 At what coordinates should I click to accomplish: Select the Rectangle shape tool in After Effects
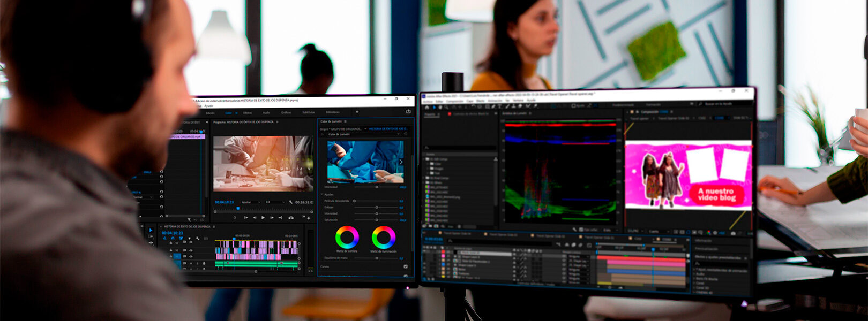tap(487, 106)
